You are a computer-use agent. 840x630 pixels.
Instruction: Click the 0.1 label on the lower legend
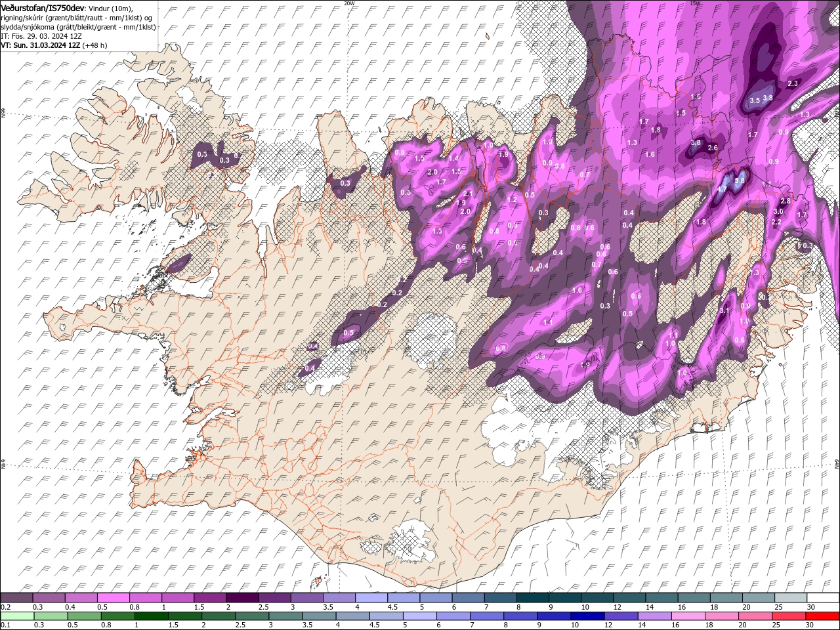point(5,625)
